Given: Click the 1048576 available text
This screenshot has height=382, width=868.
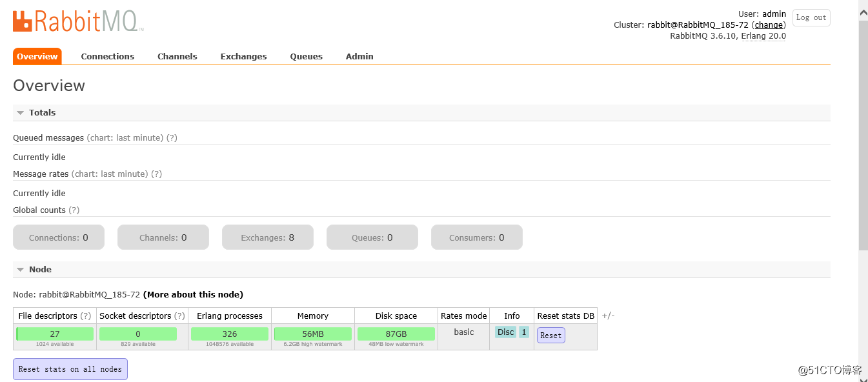Looking at the screenshot, I should 230,345.
